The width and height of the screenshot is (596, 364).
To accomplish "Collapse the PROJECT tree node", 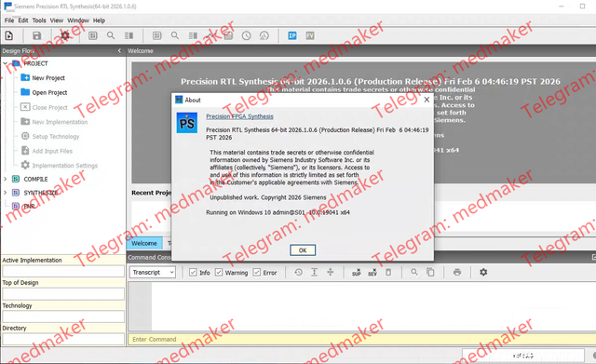I will [6, 63].
